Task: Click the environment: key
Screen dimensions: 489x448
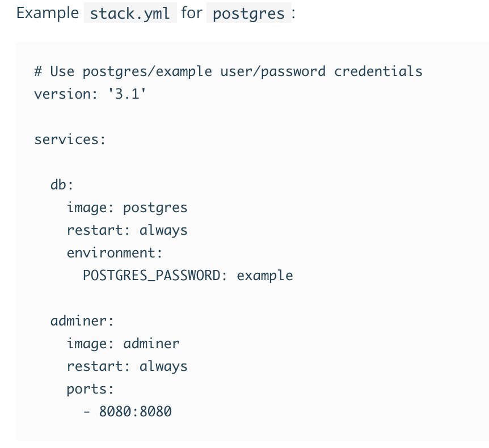Action: coord(115,253)
